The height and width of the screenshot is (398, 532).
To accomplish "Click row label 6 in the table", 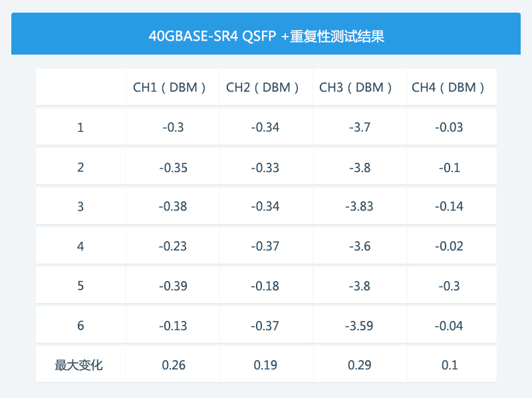I will [x=80, y=326].
